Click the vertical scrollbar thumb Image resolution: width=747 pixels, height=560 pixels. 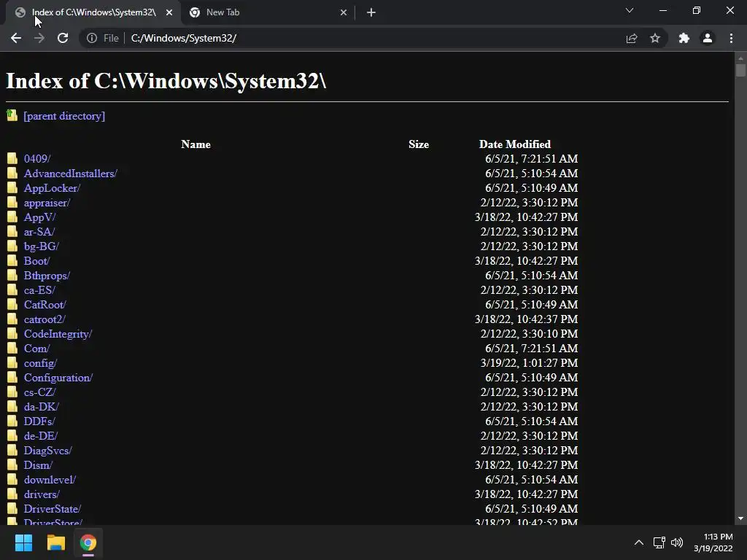pos(740,70)
